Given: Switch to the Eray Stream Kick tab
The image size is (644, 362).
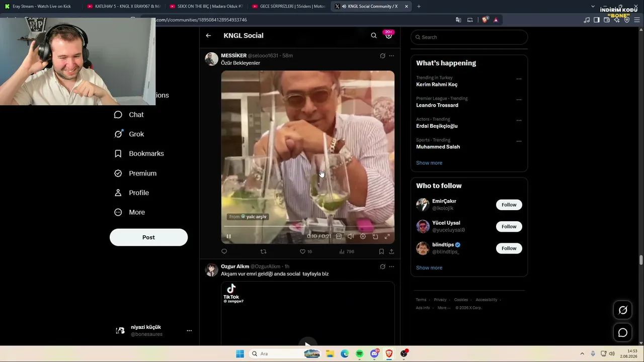Looking at the screenshot, I should [40, 7].
